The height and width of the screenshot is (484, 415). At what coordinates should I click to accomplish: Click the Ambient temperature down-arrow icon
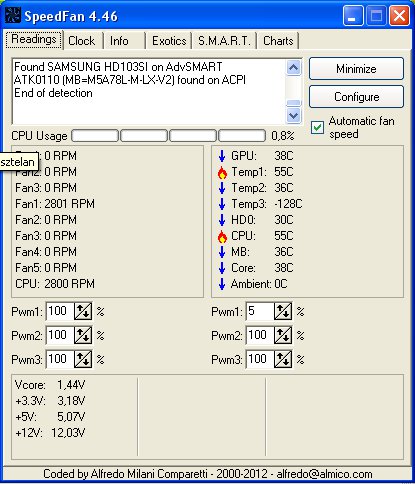click(222, 284)
